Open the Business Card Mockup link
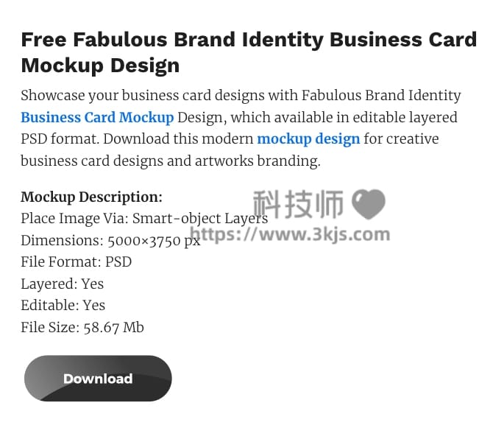 click(x=97, y=117)
